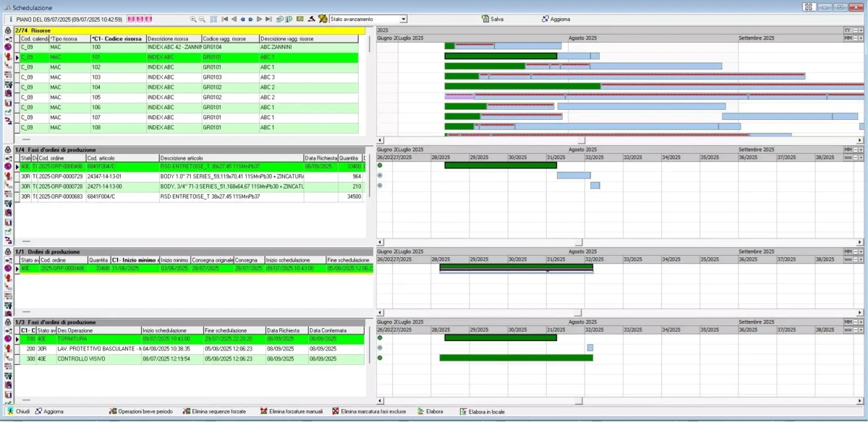
Task: Click Elimina sequenze forzate button
Action: (x=216, y=411)
